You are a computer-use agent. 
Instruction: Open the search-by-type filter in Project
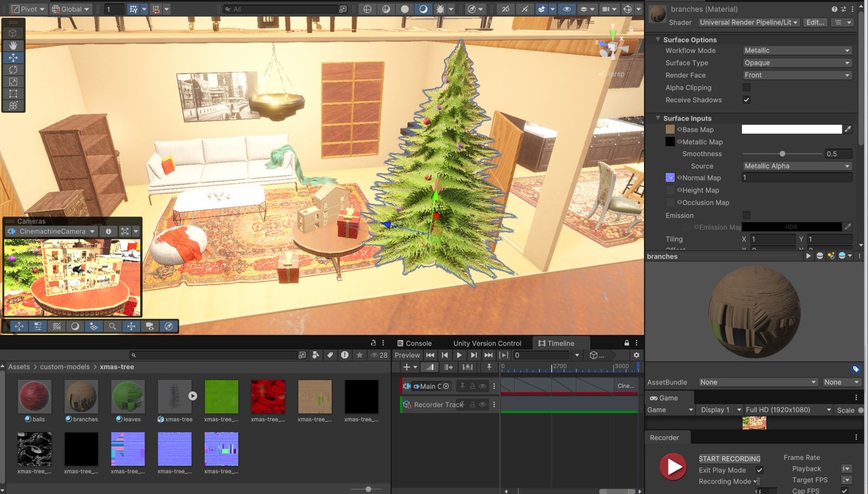tap(316, 355)
